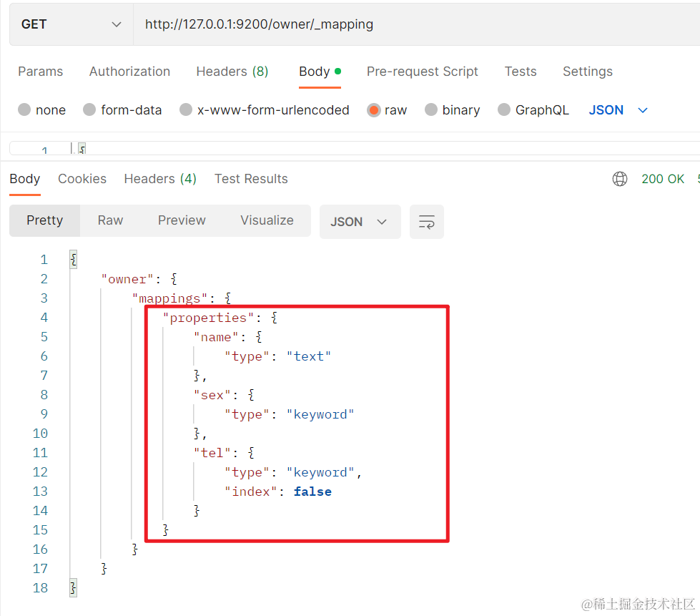Click the "properties" key text
The image size is (700, 616).
209,318
